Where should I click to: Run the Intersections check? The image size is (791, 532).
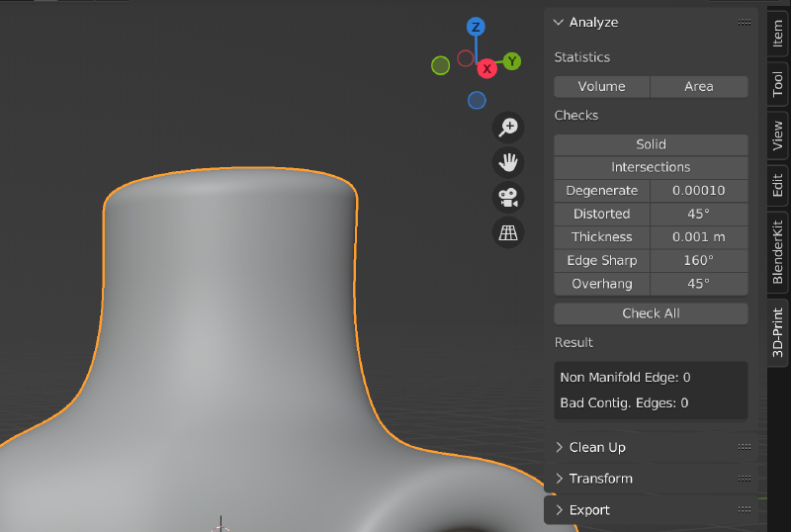(651, 167)
